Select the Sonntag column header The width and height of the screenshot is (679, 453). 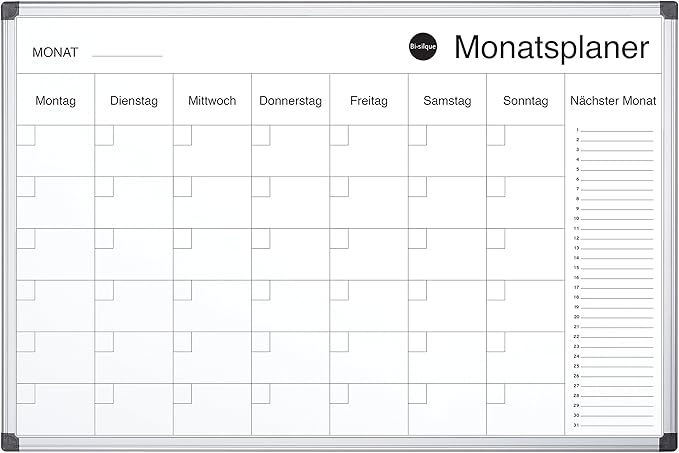[526, 101]
